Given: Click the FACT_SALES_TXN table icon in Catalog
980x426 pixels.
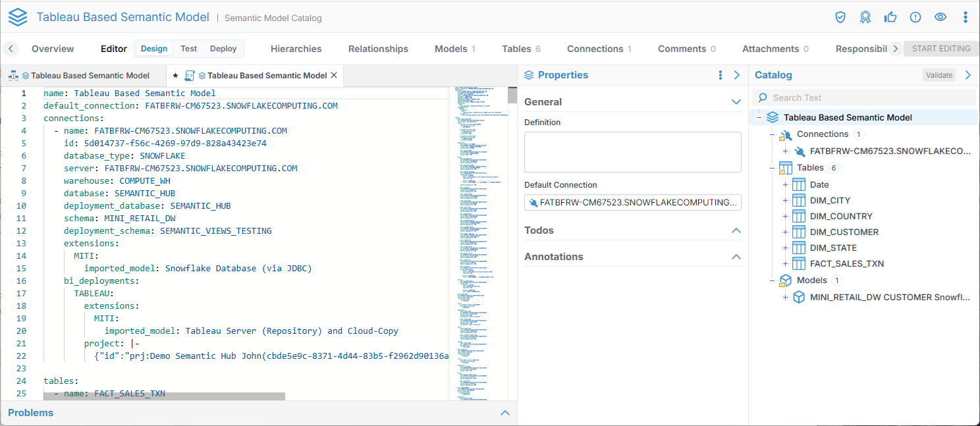Looking at the screenshot, I should coord(799,263).
